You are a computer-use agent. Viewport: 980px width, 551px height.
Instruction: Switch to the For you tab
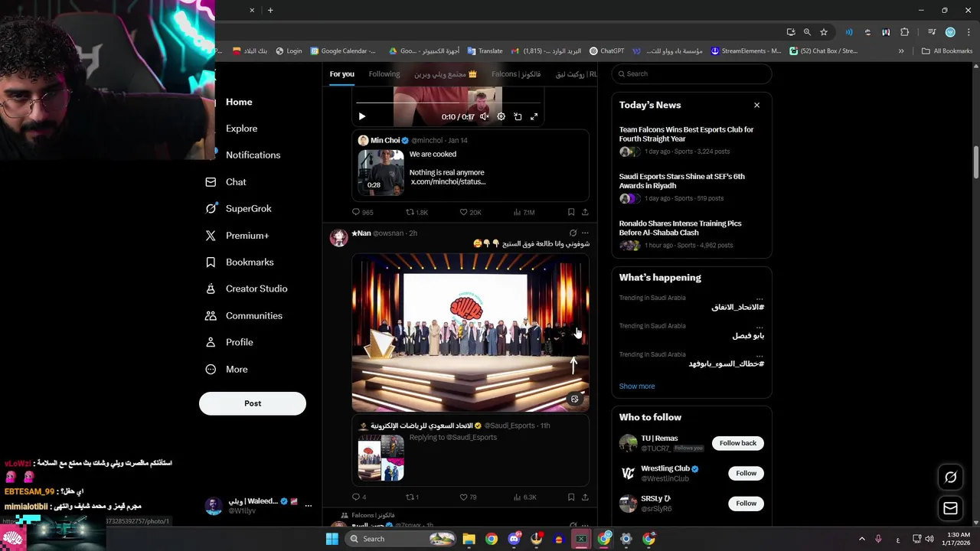point(342,74)
